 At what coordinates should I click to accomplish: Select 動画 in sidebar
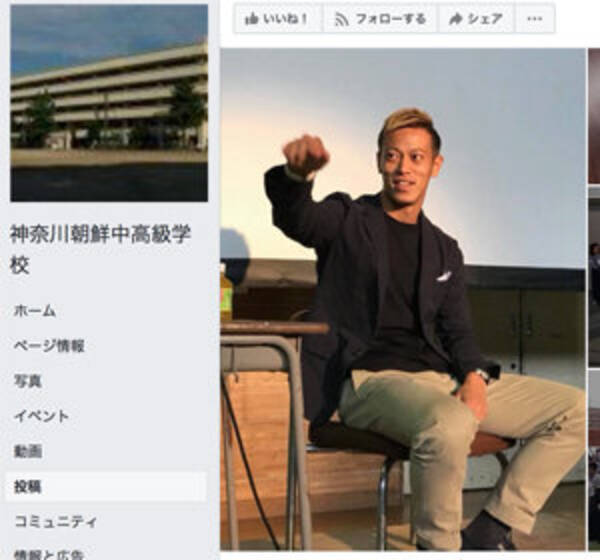(x=28, y=452)
